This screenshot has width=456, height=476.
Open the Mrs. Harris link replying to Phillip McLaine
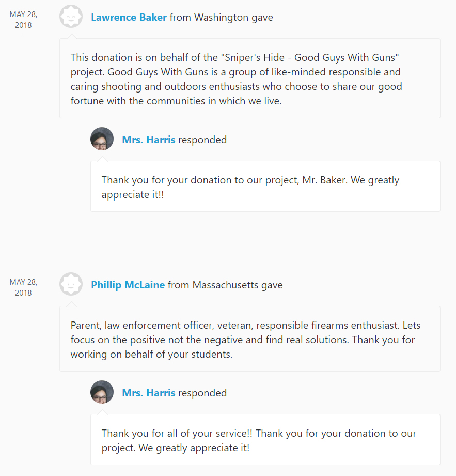(x=148, y=393)
